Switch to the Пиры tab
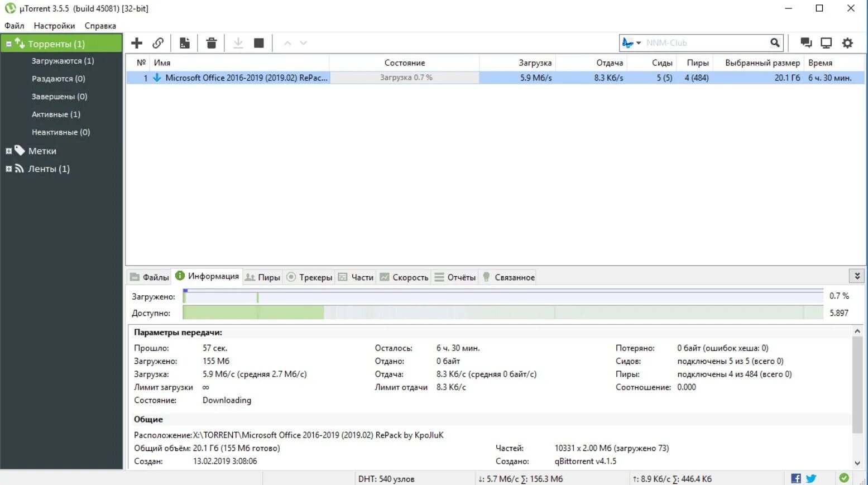868x485 pixels. 263,277
